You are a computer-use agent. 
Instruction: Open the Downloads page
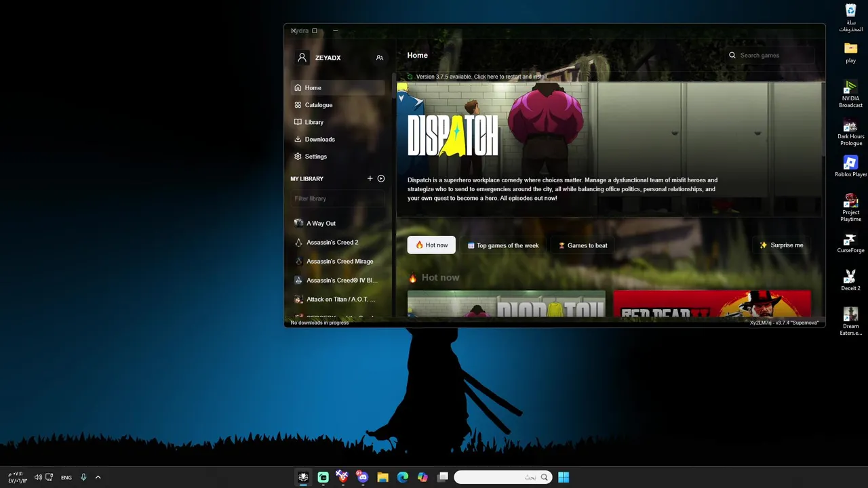338,139
